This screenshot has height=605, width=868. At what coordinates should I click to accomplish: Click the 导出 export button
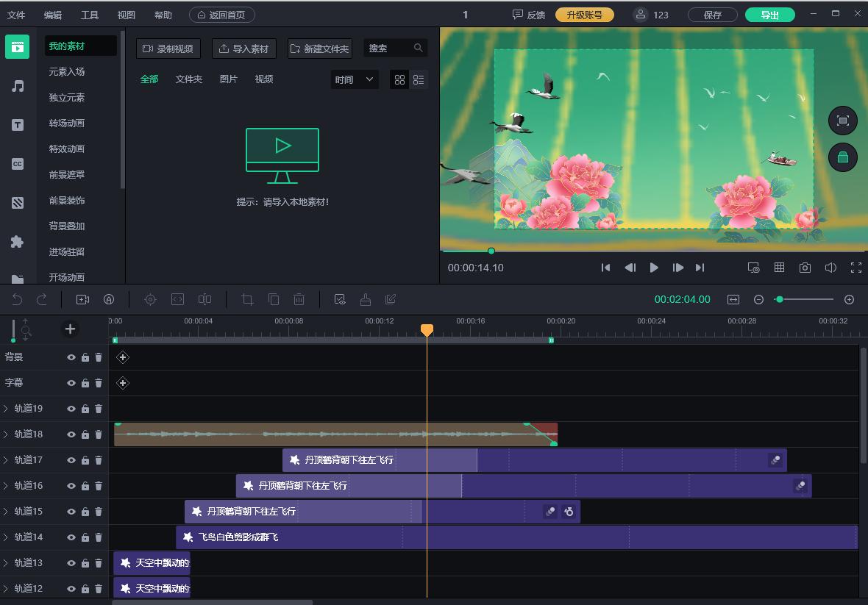[x=769, y=15]
